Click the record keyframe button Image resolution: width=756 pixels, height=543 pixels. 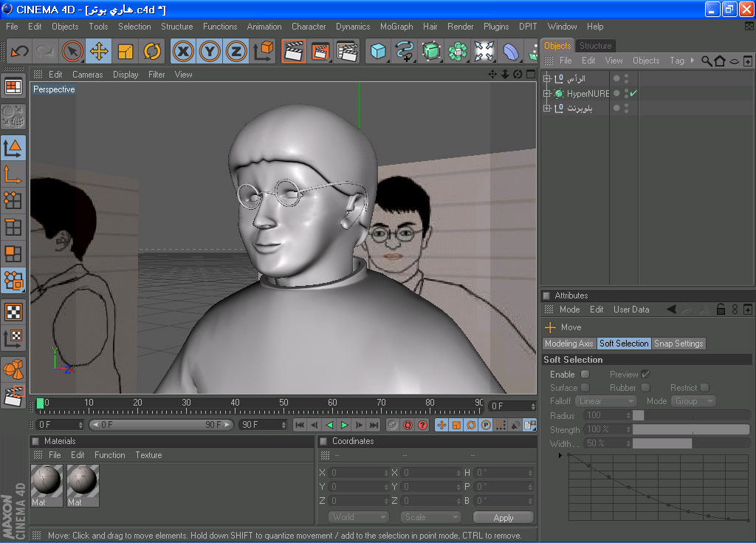393,425
